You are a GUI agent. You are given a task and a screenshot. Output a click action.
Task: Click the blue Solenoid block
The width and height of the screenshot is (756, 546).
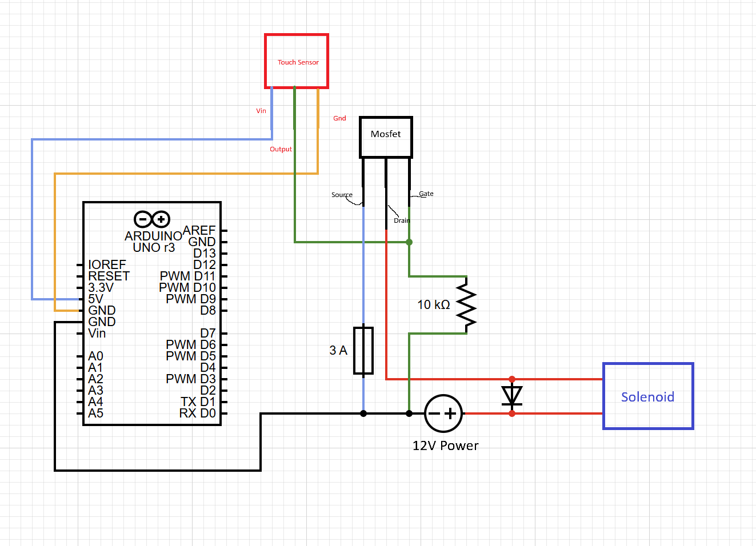tap(648, 396)
